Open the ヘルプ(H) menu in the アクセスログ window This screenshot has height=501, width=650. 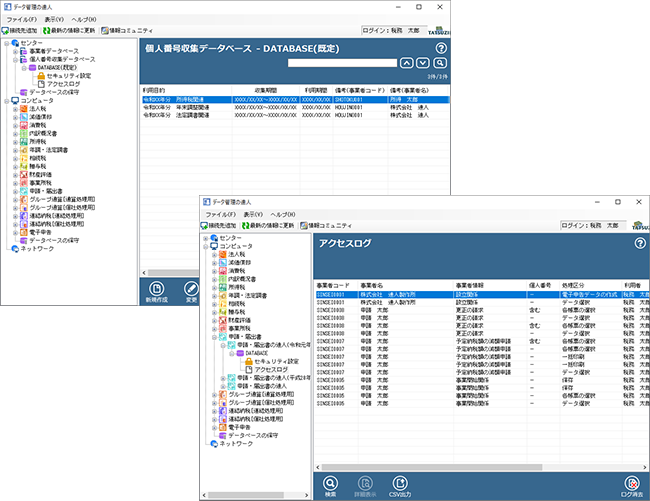[x=282, y=214]
